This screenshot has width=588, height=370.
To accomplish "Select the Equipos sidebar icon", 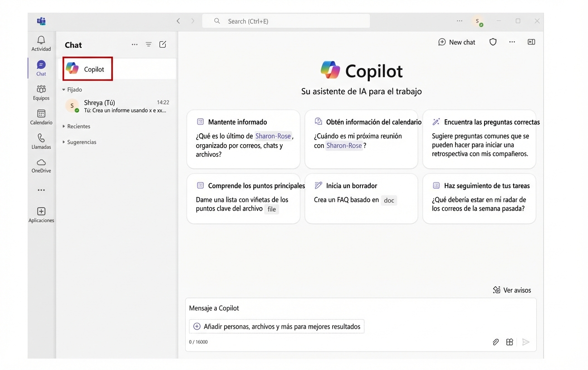I will pyautogui.click(x=41, y=92).
